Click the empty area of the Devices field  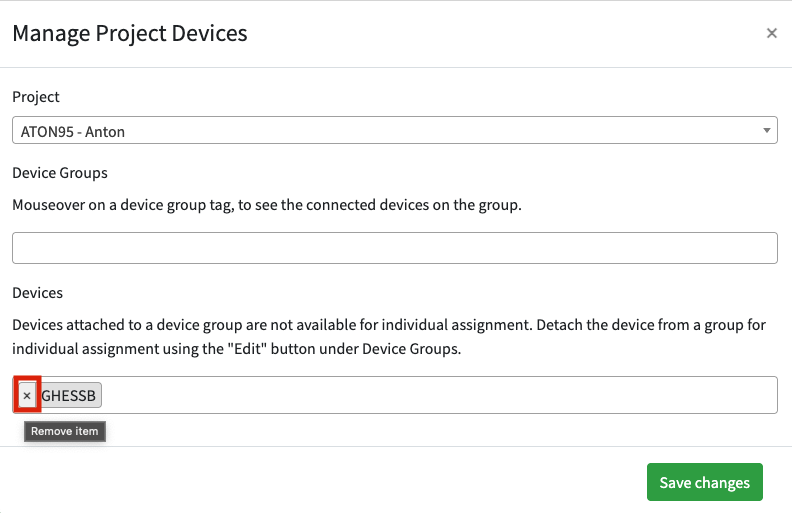click(440, 396)
